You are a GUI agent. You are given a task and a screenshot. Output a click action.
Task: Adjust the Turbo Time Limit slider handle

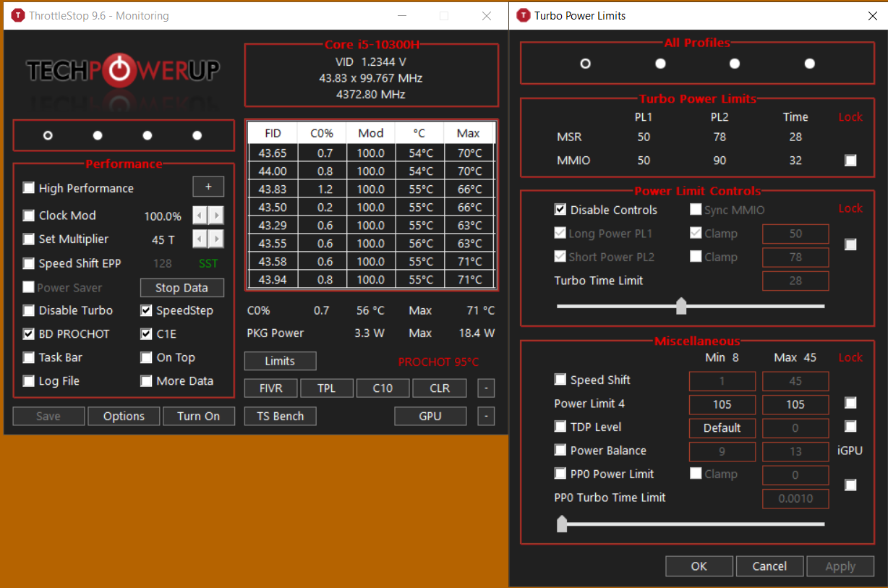point(680,306)
